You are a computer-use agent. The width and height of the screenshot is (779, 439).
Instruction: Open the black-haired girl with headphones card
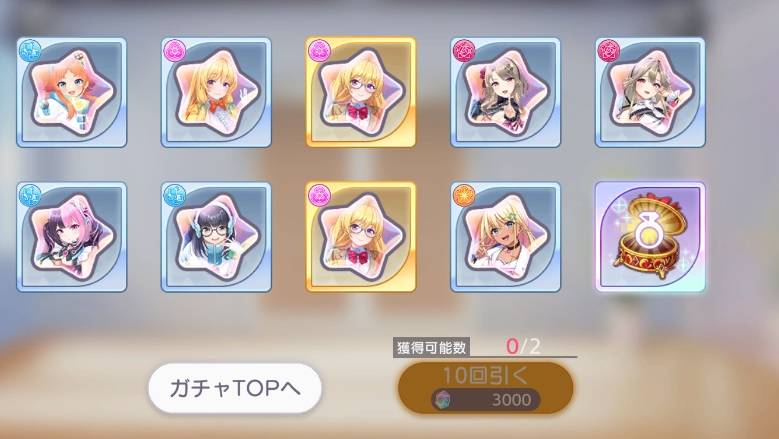216,237
